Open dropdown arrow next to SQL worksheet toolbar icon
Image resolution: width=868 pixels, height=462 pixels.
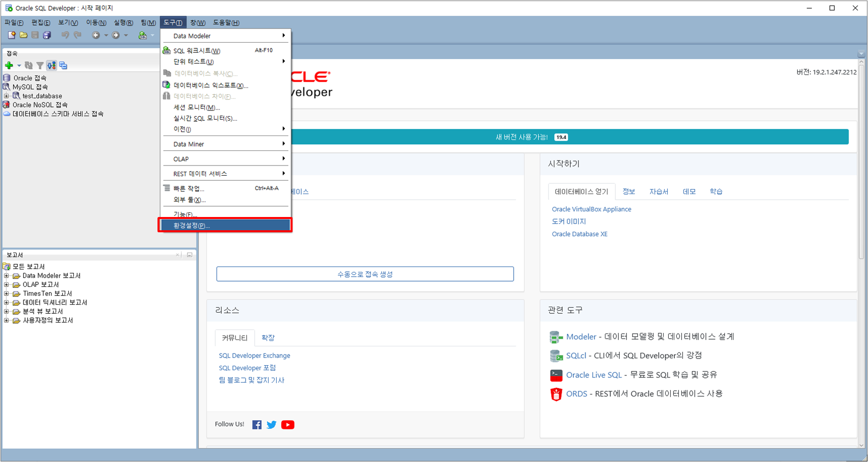coord(152,35)
